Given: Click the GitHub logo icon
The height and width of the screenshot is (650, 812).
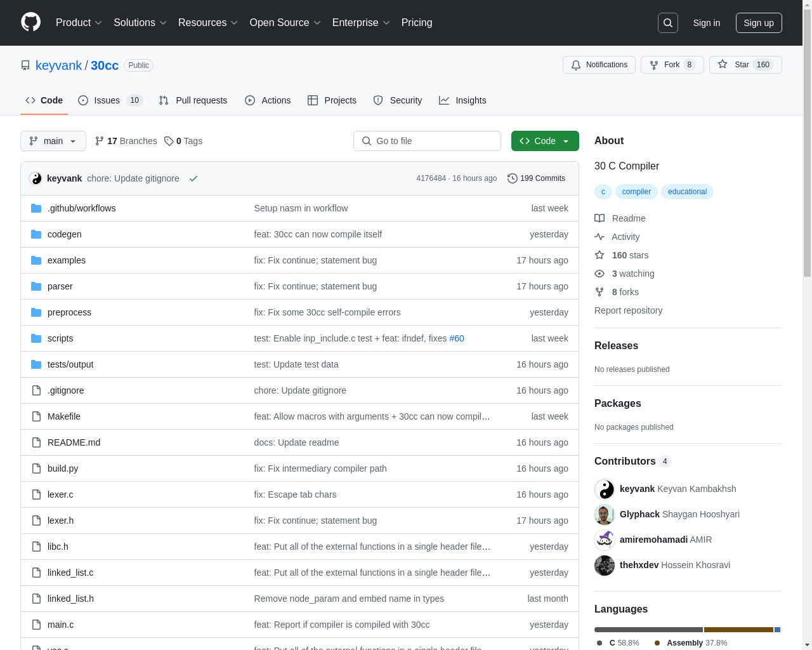Looking at the screenshot, I should coord(30,22).
